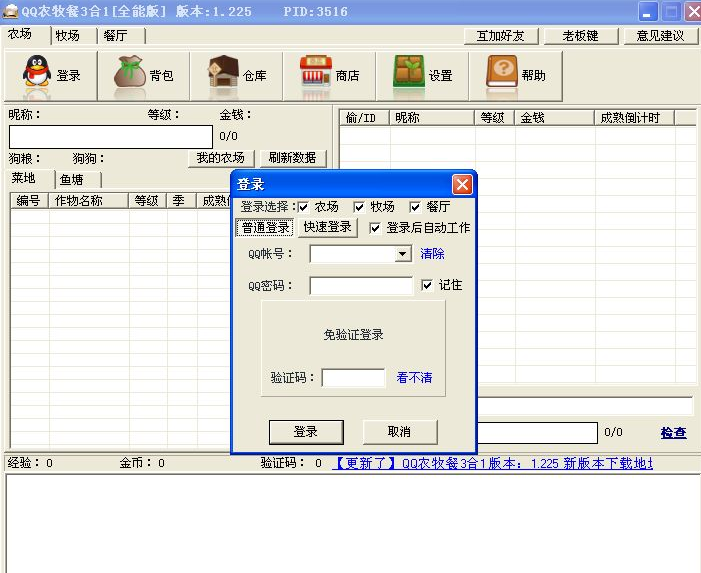Click the 我的农场 button
The height and width of the screenshot is (573, 701).
pyautogui.click(x=221, y=158)
